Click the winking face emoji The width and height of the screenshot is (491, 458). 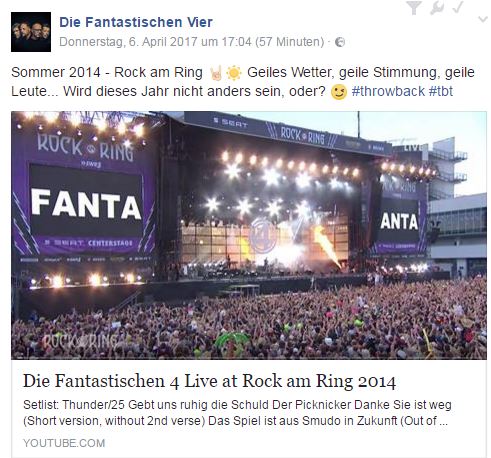point(339,92)
